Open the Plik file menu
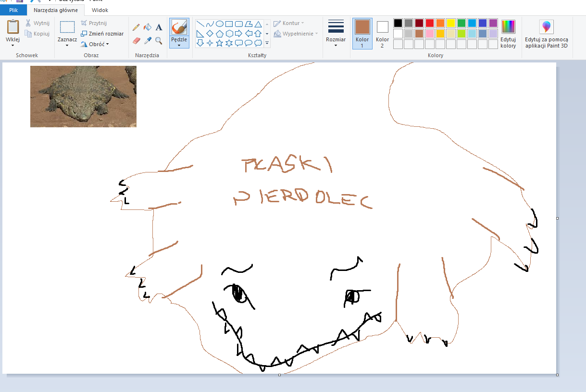Screen dimensions: 586x392 (13, 10)
